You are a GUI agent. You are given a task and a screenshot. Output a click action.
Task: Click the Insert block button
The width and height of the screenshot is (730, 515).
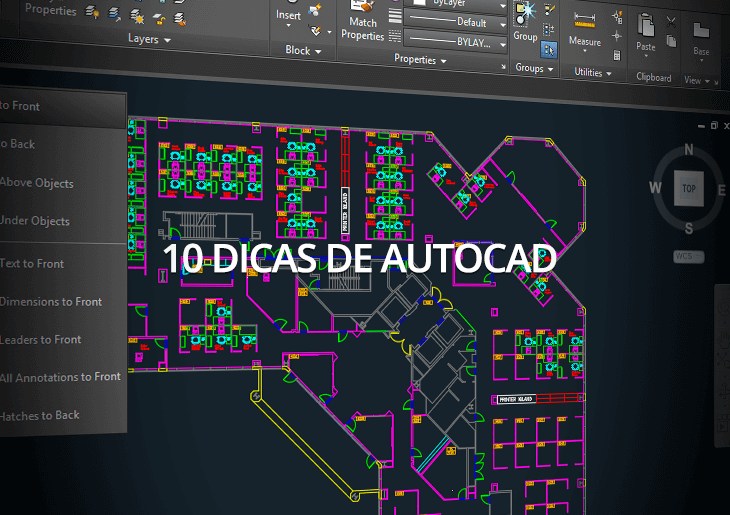pos(288,15)
